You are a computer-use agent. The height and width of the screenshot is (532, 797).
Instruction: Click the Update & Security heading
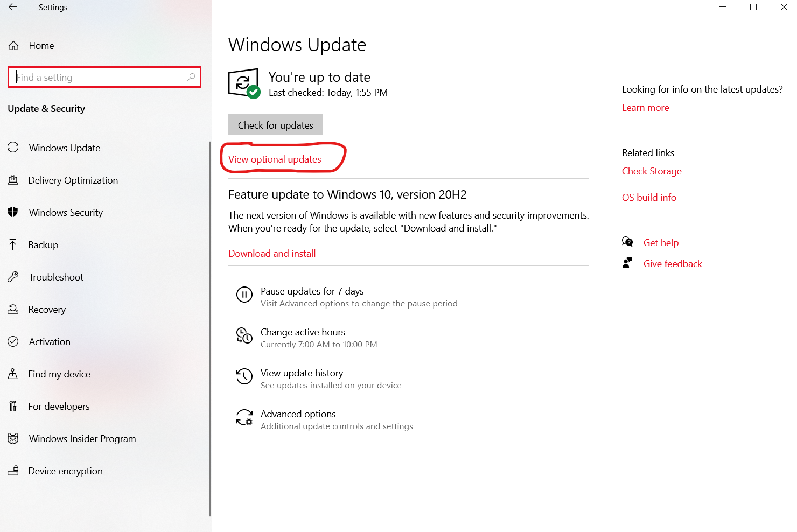click(x=46, y=109)
